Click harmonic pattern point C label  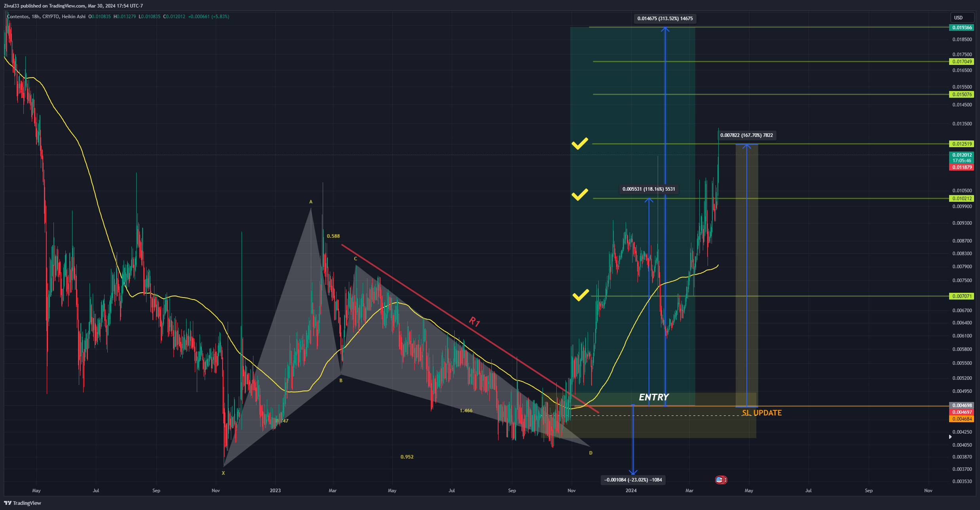pyautogui.click(x=356, y=259)
